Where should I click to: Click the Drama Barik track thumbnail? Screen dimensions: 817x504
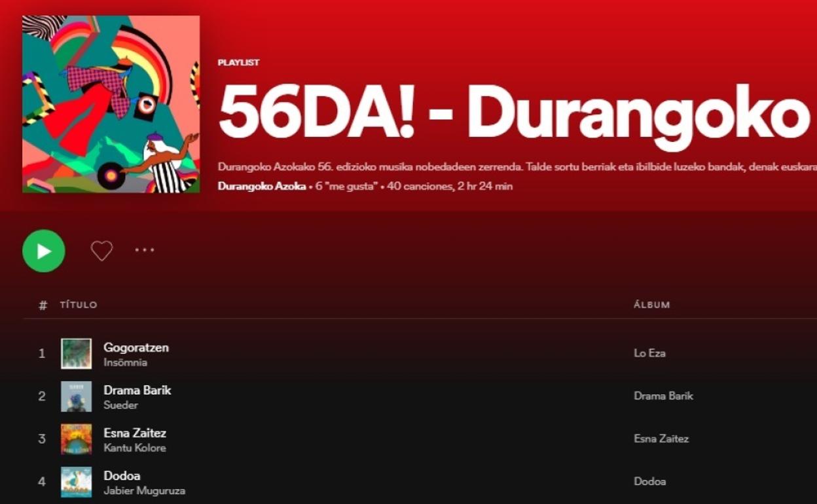[76, 396]
